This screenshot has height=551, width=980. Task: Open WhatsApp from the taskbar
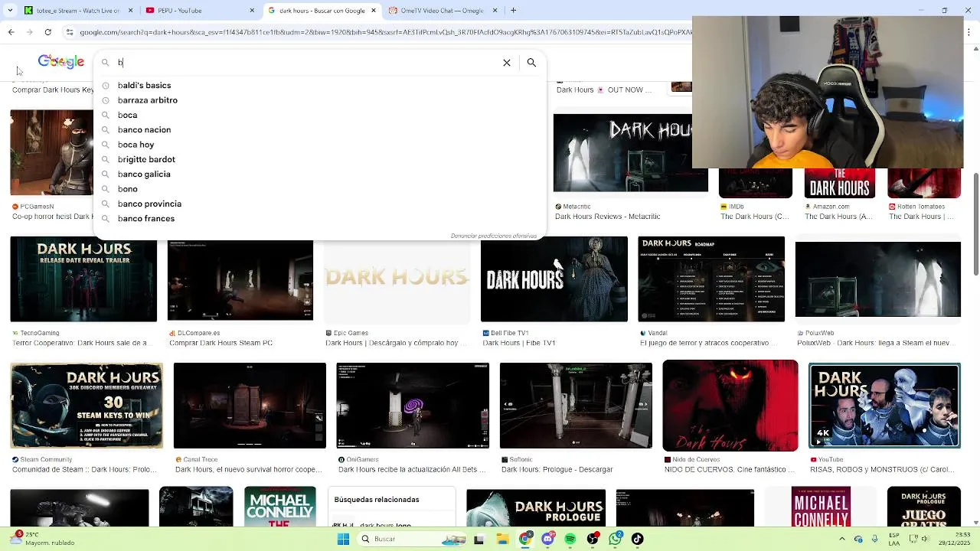[616, 539]
